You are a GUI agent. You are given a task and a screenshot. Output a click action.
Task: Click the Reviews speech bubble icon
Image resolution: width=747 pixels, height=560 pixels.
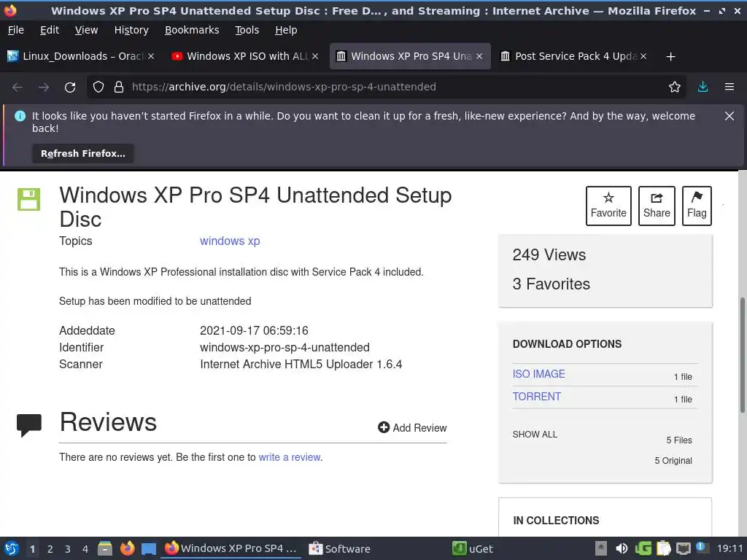click(29, 425)
